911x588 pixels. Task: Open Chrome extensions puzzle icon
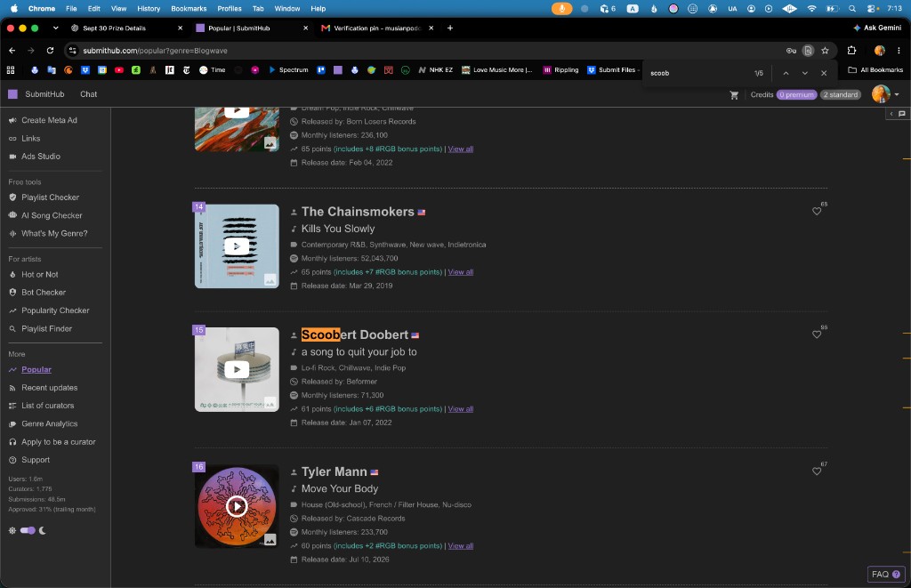click(x=851, y=51)
